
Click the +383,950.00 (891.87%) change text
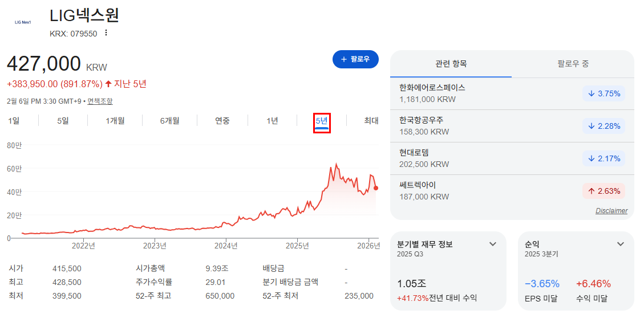pos(55,84)
